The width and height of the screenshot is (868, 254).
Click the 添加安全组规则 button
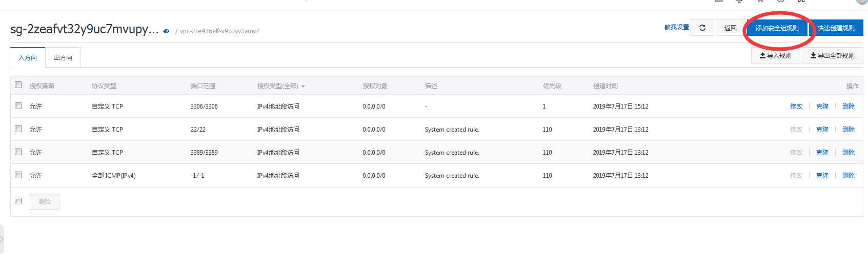(x=777, y=28)
